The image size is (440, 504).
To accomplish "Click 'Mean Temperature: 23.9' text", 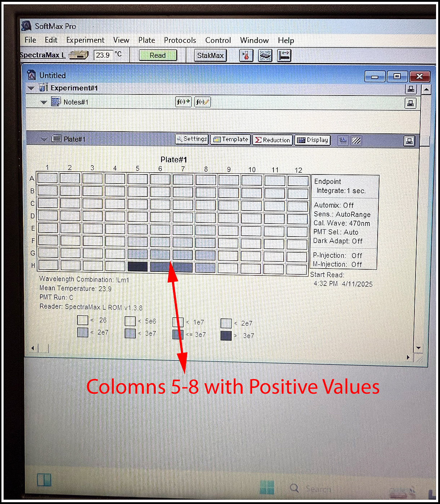I will pyautogui.click(x=75, y=288).
